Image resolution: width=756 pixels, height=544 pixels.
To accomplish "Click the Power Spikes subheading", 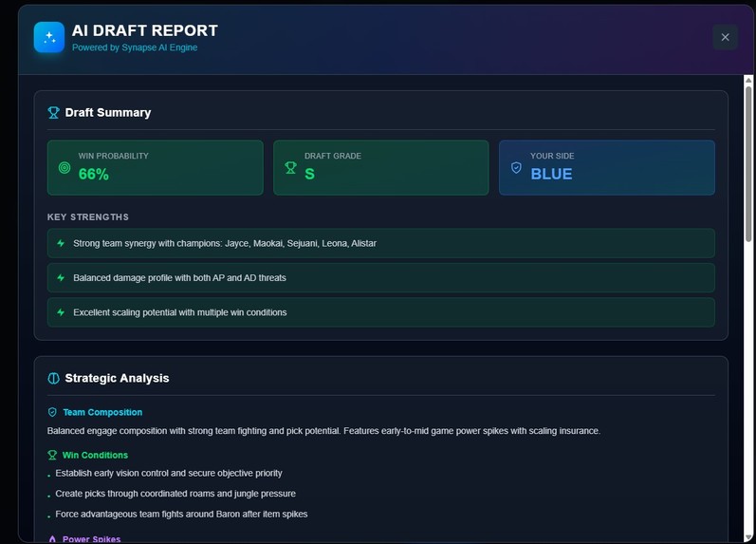I will click(92, 538).
